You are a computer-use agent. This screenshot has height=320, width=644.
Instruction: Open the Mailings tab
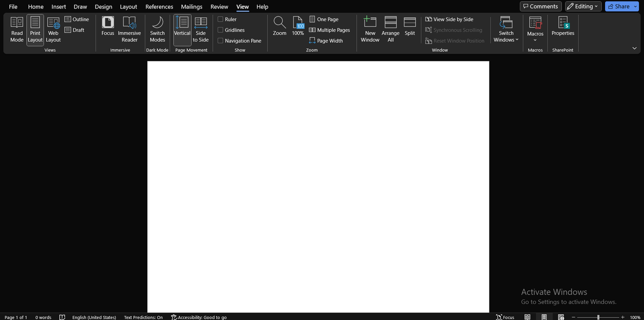click(x=192, y=7)
